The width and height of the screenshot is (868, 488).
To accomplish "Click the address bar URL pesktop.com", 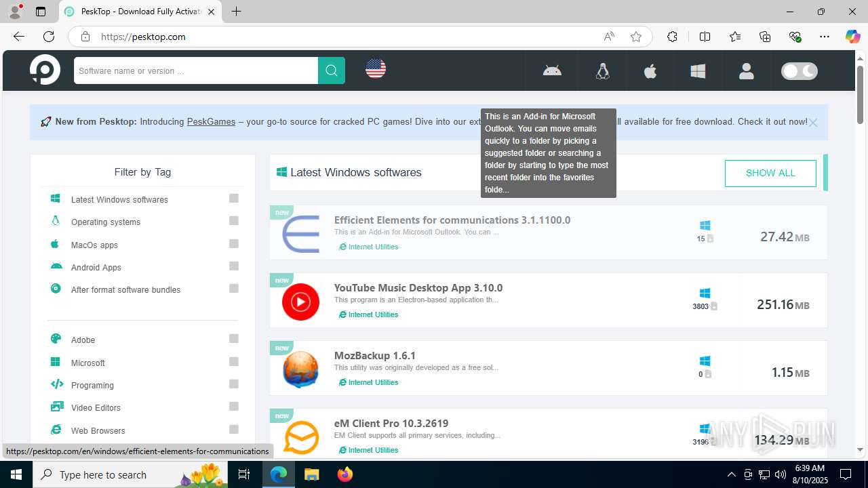I will click(x=143, y=37).
